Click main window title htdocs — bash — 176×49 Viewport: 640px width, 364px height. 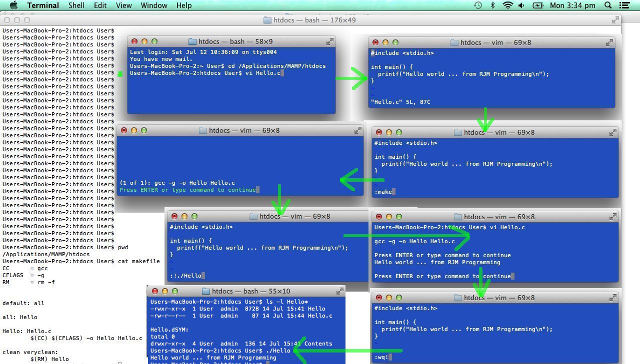click(315, 20)
